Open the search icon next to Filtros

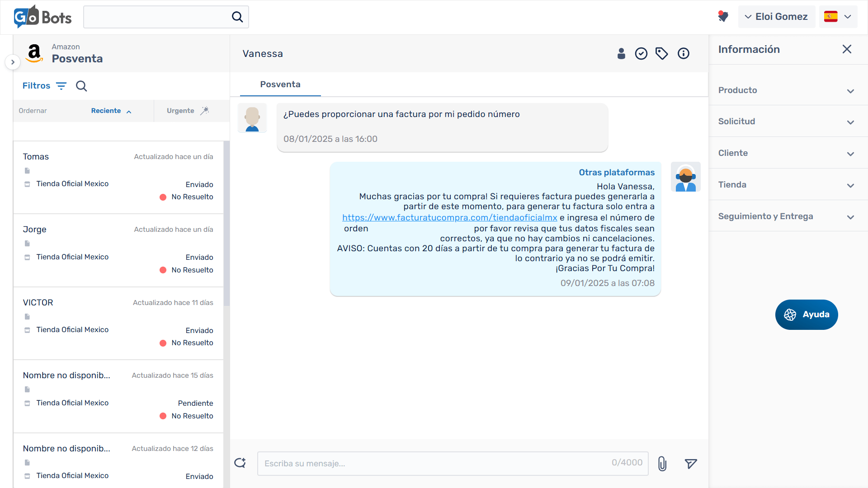point(81,86)
